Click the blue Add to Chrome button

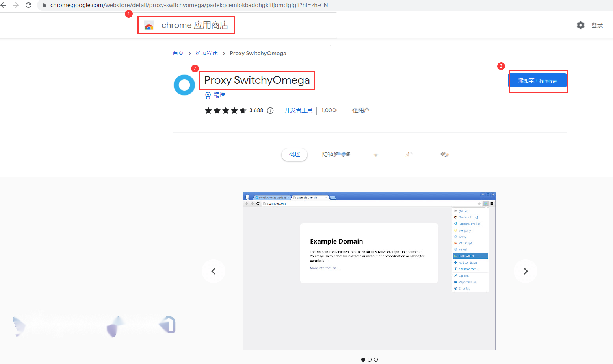point(537,81)
